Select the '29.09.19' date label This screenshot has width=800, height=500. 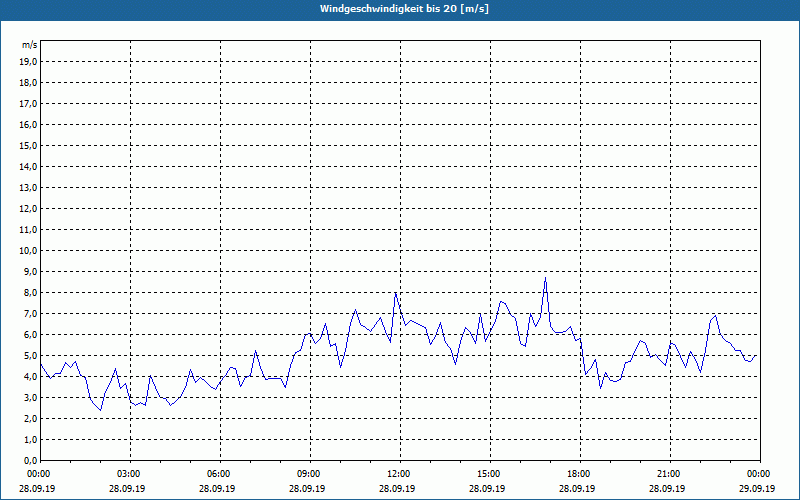[758, 489]
